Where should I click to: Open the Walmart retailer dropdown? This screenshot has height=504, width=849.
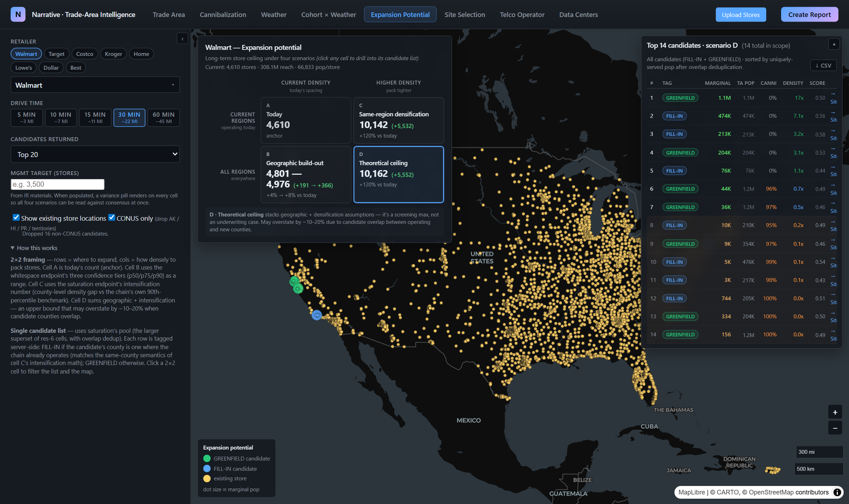pyautogui.click(x=95, y=85)
